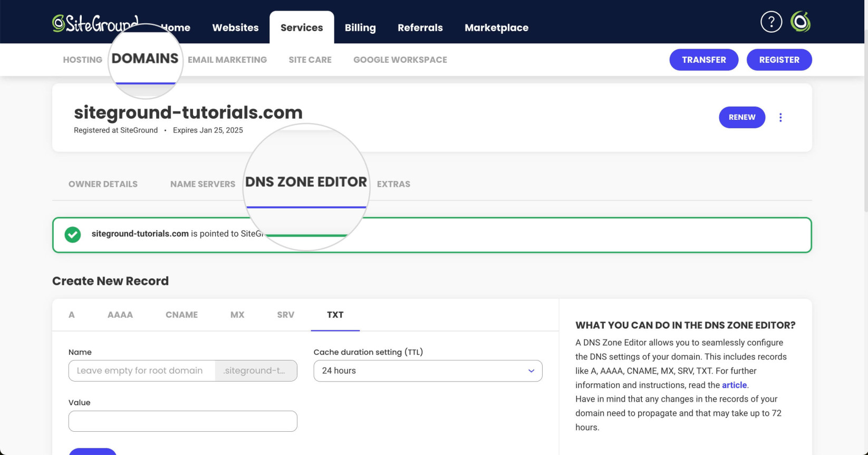The image size is (868, 455).
Task: Select the AAAA record type tab
Action: pos(120,315)
